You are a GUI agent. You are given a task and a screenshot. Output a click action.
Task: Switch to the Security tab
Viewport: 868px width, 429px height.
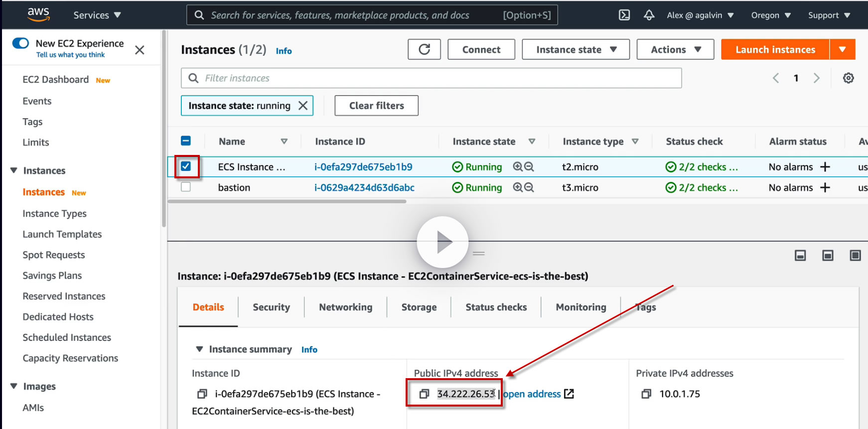pos(271,307)
